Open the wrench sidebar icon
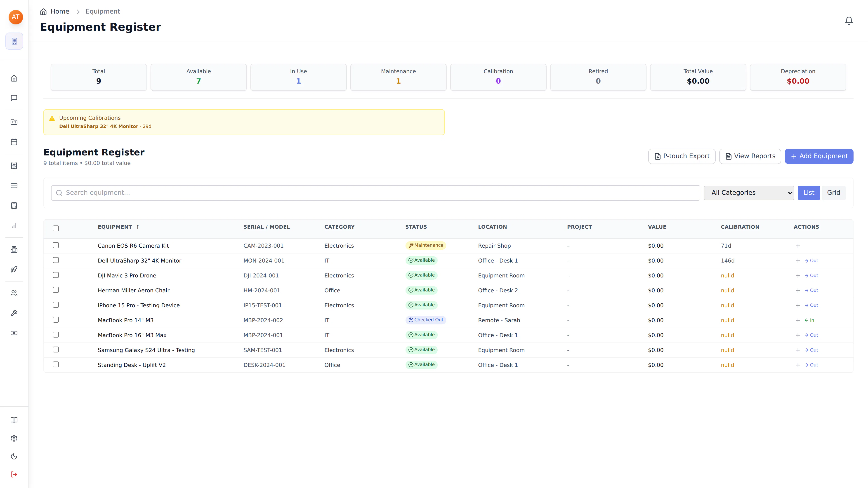Image resolution: width=868 pixels, height=488 pixels. coord(14,313)
